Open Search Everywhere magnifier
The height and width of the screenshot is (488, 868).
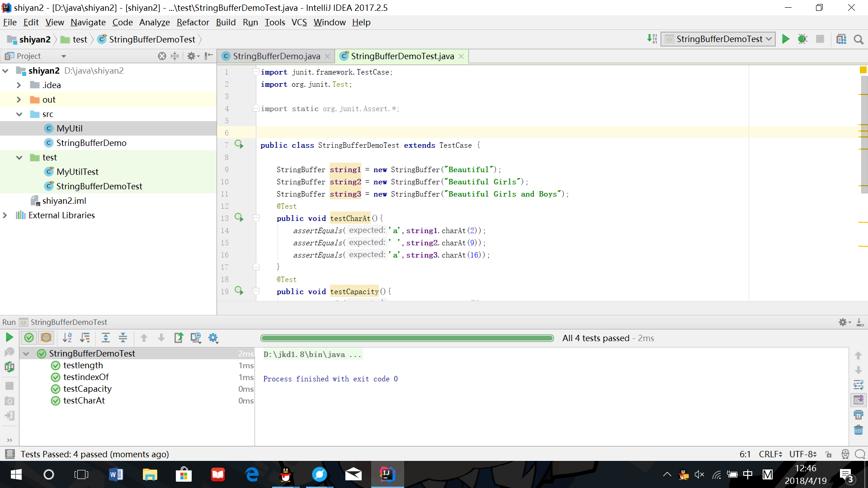(x=859, y=39)
